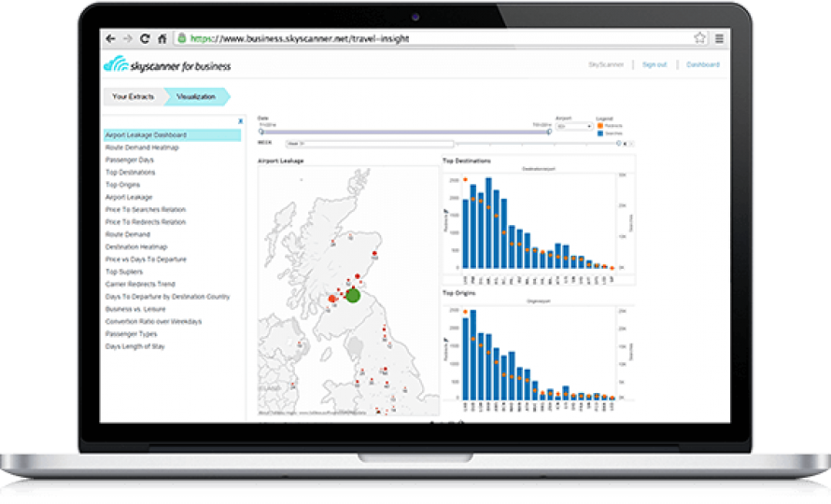Open the Dashboard link in the header

coord(703,65)
